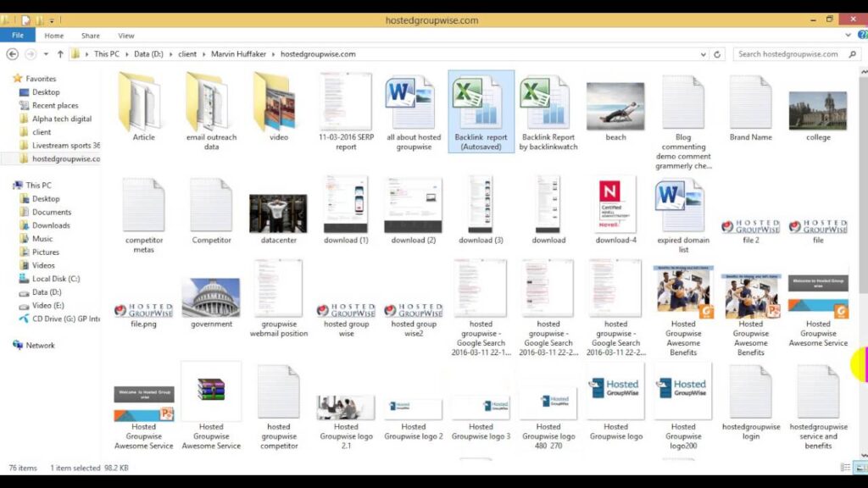Select 11-03-2016 SERP report file

click(x=346, y=112)
